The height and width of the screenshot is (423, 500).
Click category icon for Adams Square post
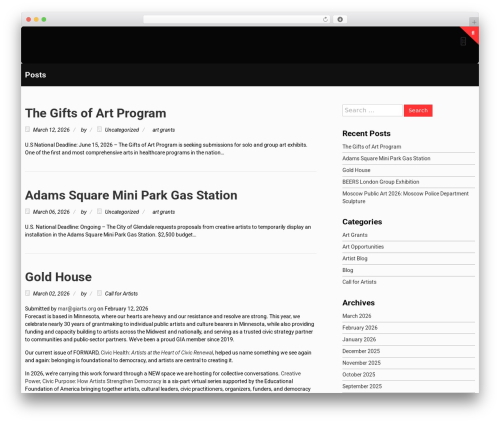(x=99, y=211)
